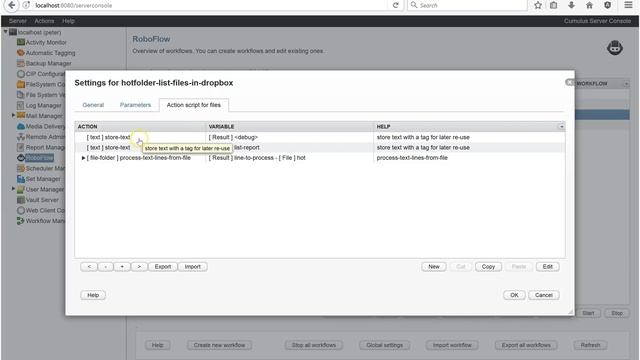
Task: Switch to the Parameters tab
Action: coord(135,105)
